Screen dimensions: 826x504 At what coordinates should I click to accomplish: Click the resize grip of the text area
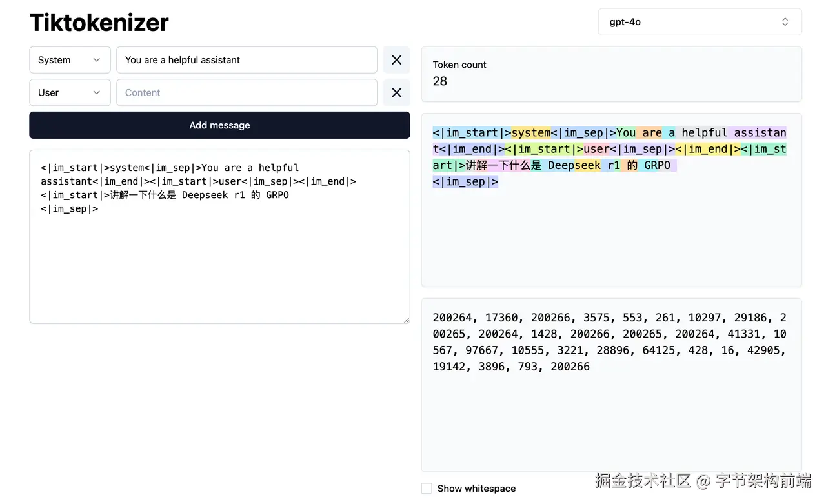click(x=406, y=319)
